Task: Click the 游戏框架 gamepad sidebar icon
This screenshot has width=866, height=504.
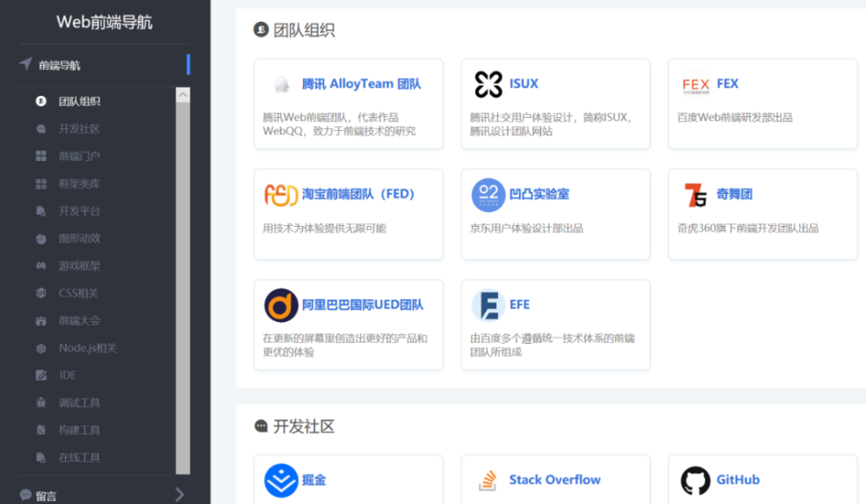Action: tap(41, 266)
